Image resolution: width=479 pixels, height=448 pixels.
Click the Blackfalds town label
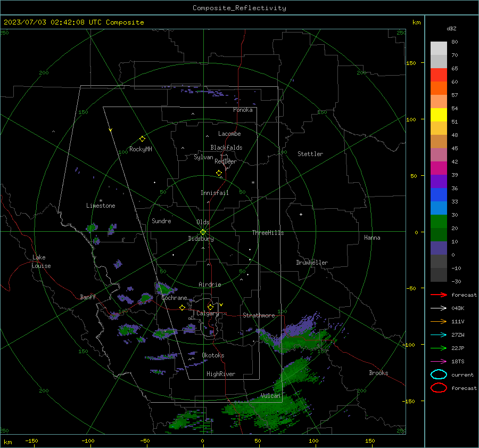click(x=226, y=148)
